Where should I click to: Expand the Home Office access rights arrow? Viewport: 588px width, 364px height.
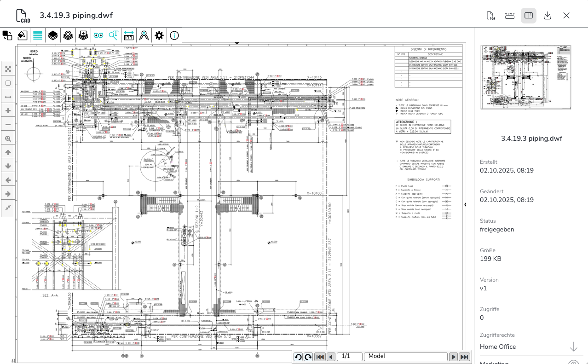coord(573,347)
